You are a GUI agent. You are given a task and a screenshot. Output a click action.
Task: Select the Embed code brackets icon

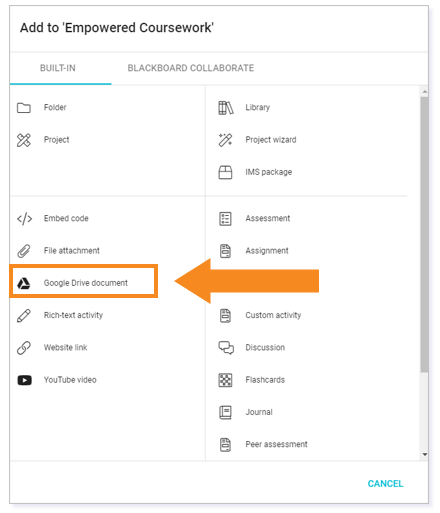click(24, 219)
